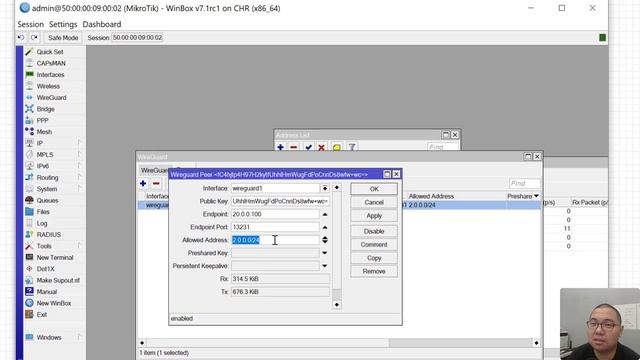Click the Undo toolbar icon
Viewport: 640px width, 360px height.
21,38
